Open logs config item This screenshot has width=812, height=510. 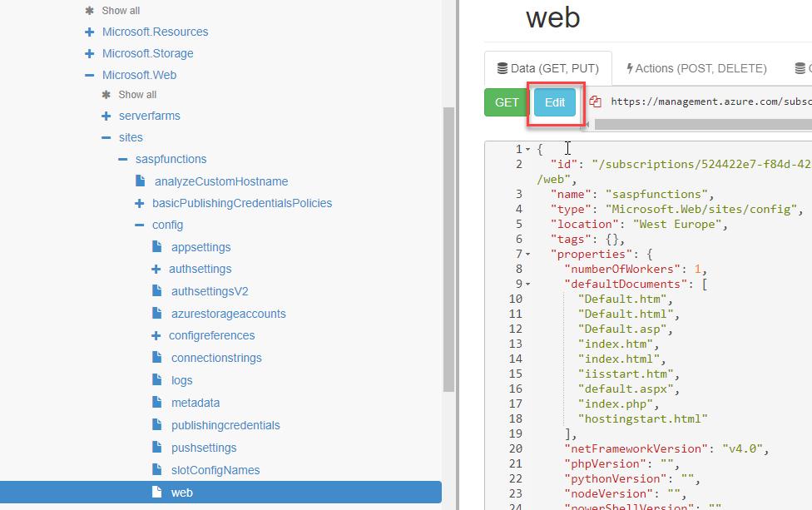coord(181,380)
